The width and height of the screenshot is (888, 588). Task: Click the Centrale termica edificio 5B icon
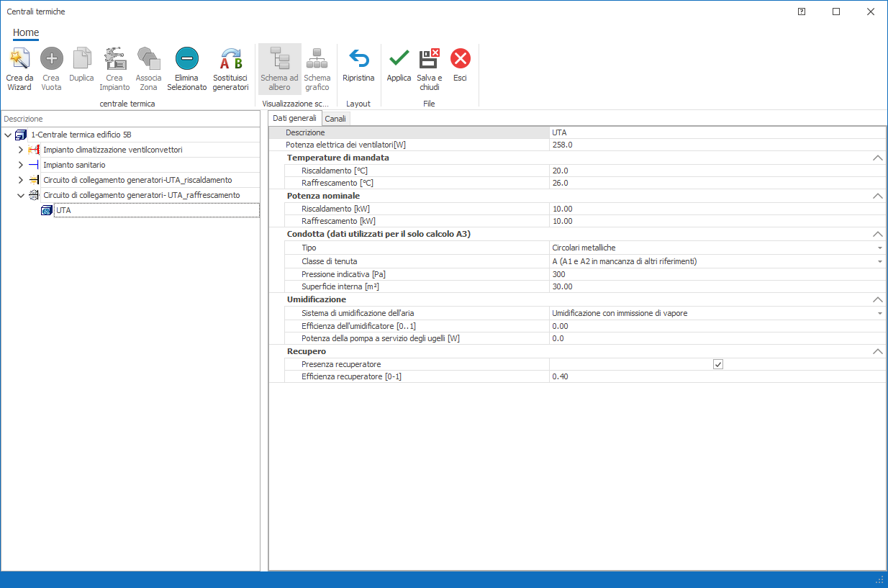(x=20, y=135)
